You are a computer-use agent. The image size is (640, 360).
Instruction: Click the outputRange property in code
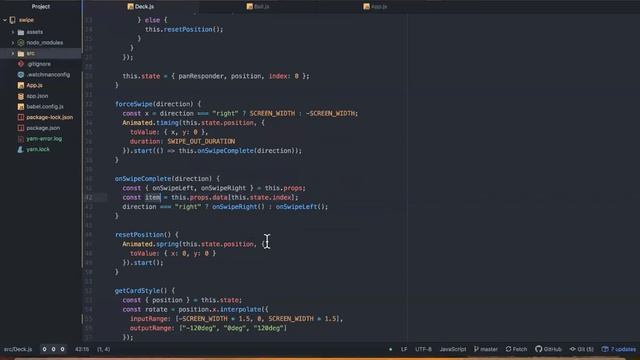coord(151,328)
